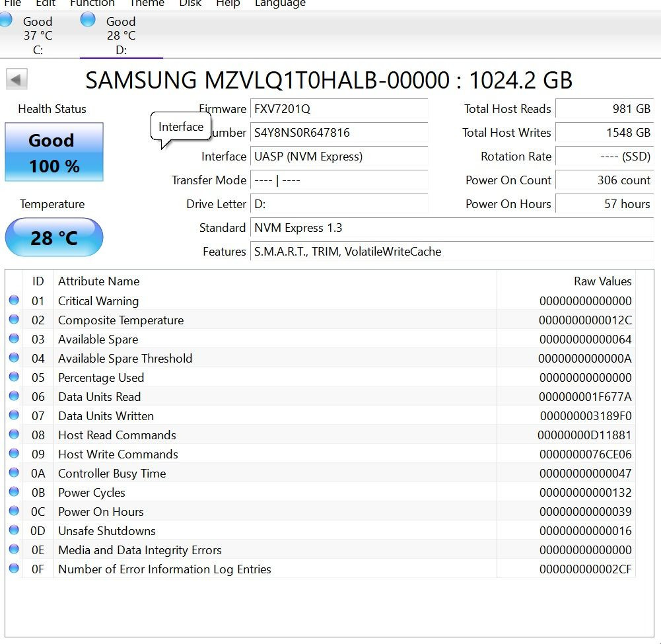
Task: Open the Function menu
Action: [x=92, y=3]
